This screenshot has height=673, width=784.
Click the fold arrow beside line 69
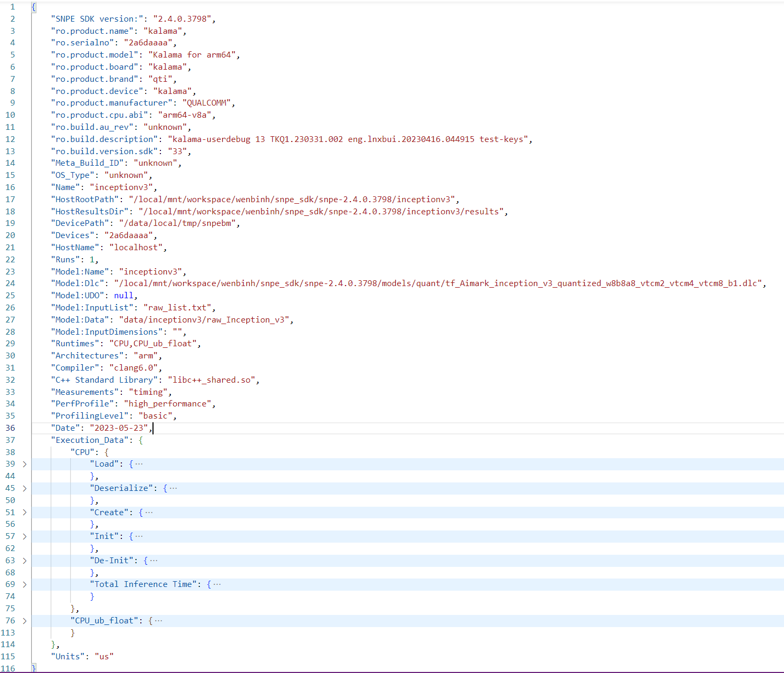tap(24, 584)
